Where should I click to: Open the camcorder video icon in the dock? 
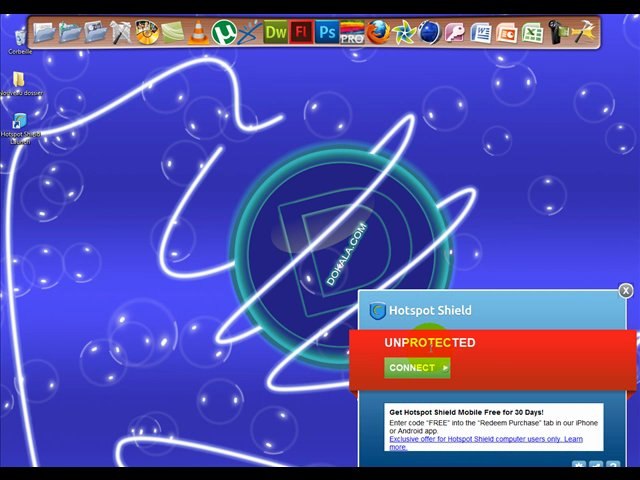(558, 32)
